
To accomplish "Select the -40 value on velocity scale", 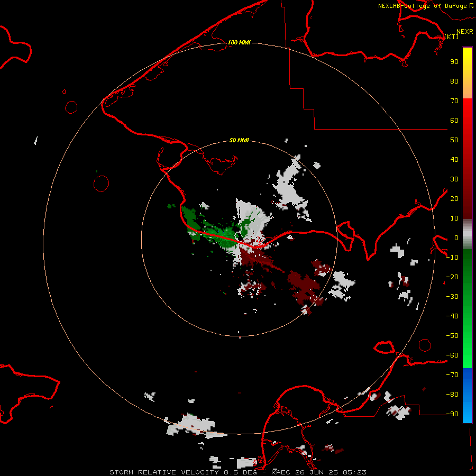I will (x=452, y=316).
